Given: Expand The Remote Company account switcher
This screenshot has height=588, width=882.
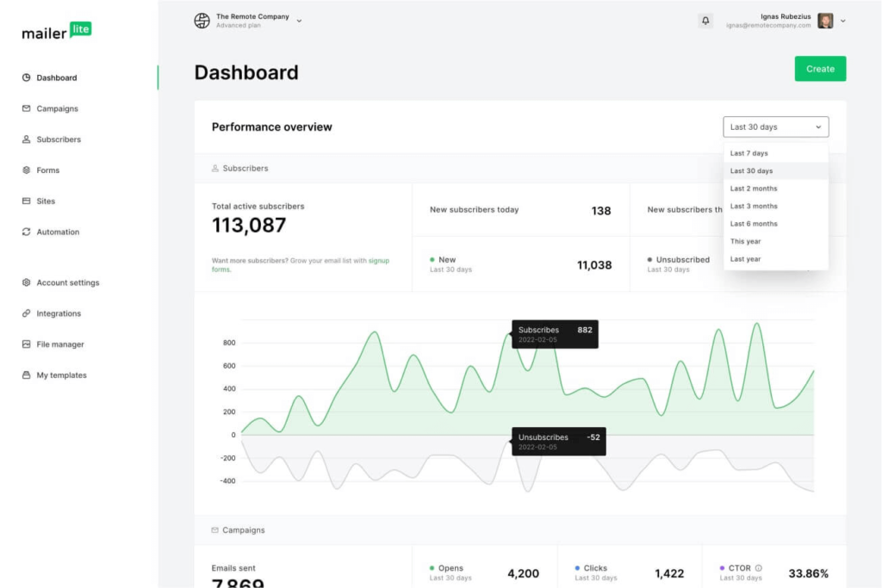Looking at the screenshot, I should 248,20.
